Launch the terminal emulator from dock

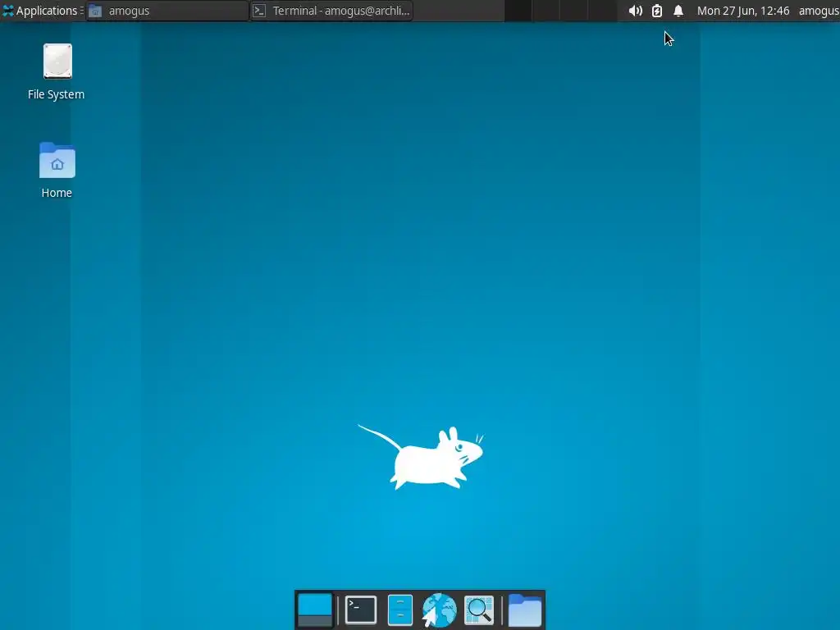tap(361, 610)
